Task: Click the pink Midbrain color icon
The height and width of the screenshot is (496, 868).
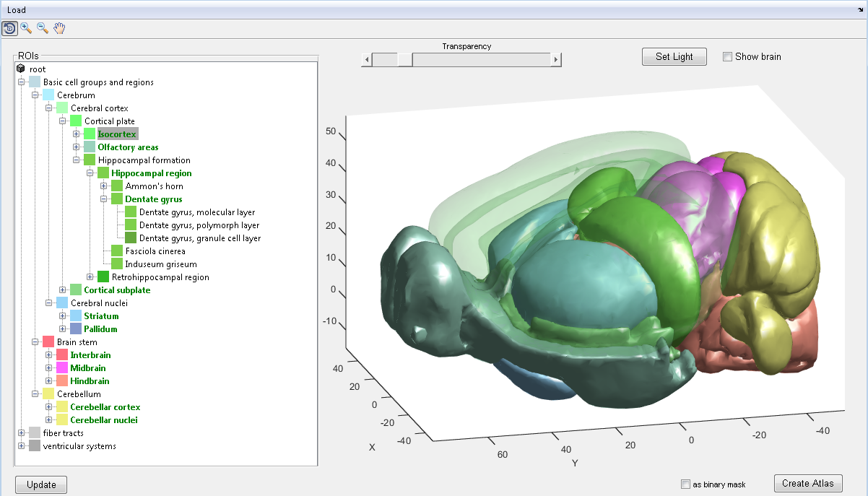Action: tap(62, 368)
